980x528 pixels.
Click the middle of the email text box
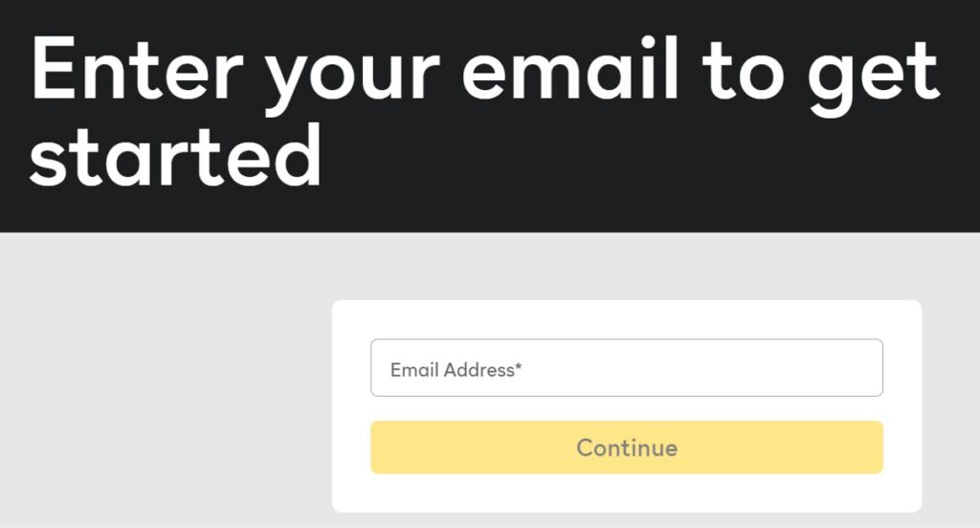(627, 368)
